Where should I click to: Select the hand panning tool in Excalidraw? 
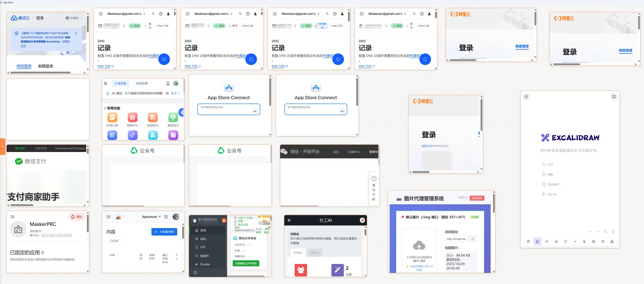(528, 241)
